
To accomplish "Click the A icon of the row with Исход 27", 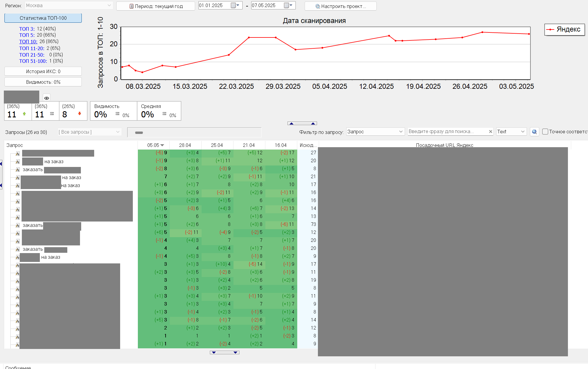I will (x=18, y=154).
